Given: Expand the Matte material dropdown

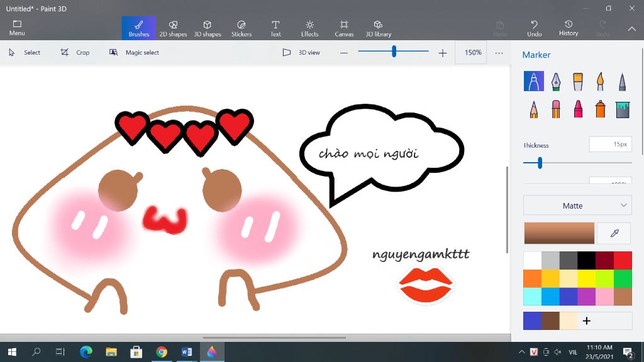Looking at the screenshot, I should click(x=577, y=206).
